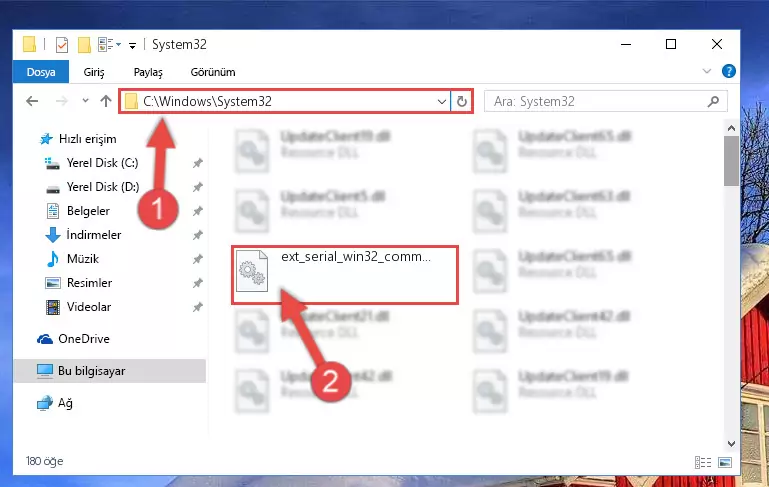Switch to the Giriş ribbon tab
The image size is (769, 487).
click(x=94, y=72)
